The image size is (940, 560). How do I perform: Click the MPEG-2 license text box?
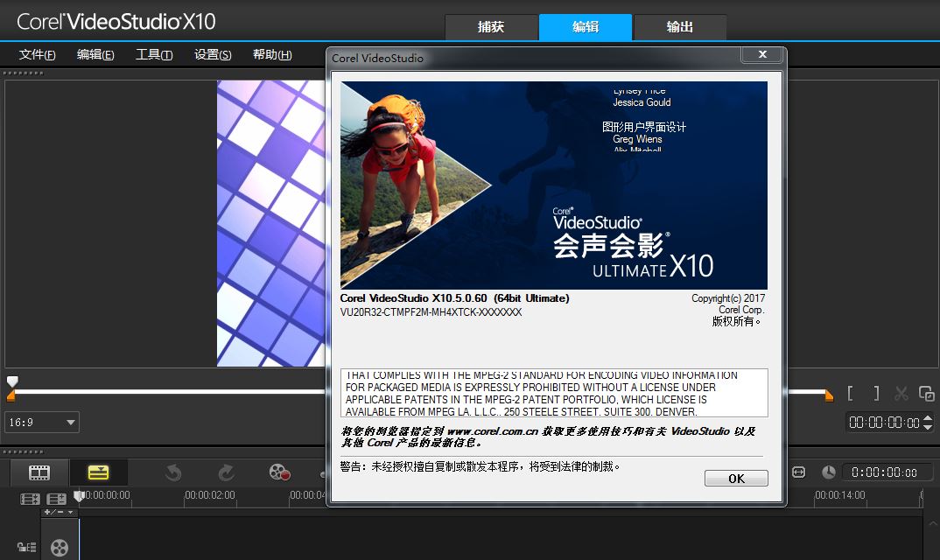[554, 393]
